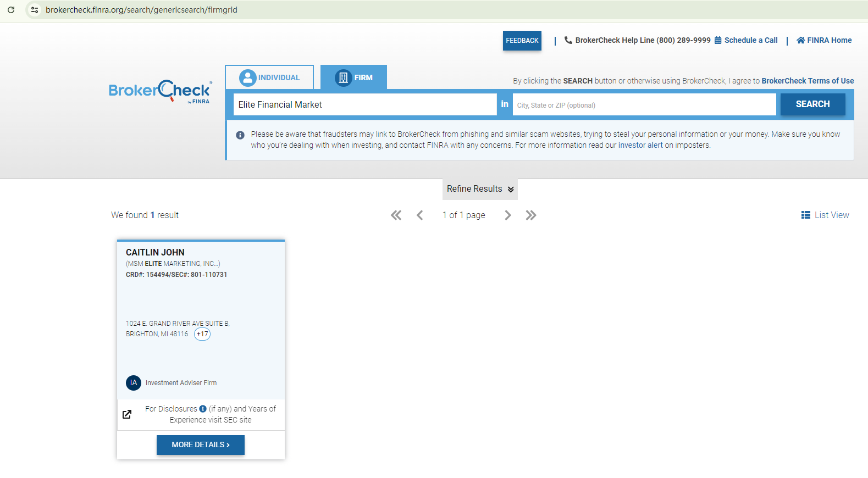Screen dimensions: 868x478
Task: Switch to List View
Action: tap(825, 215)
